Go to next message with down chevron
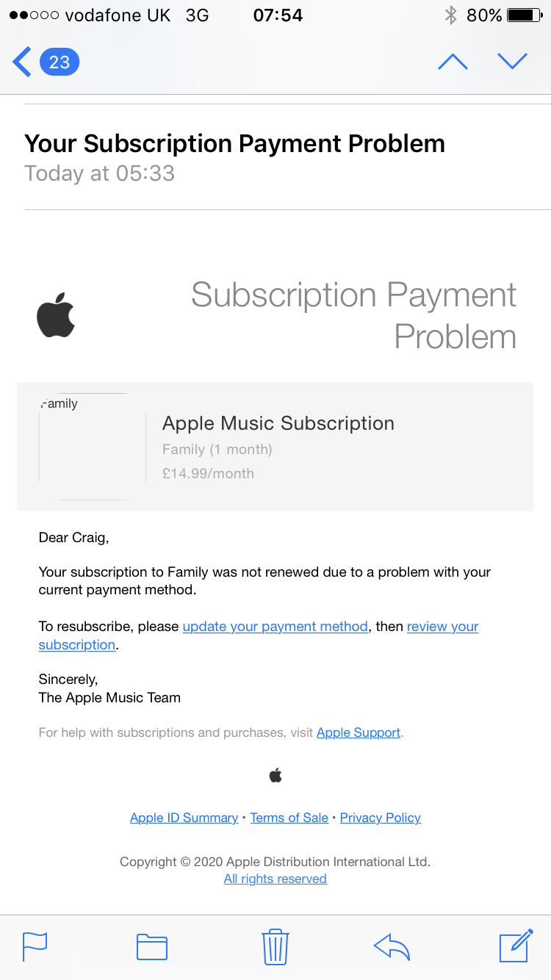This screenshot has height=980, width=551. pyautogui.click(x=512, y=62)
